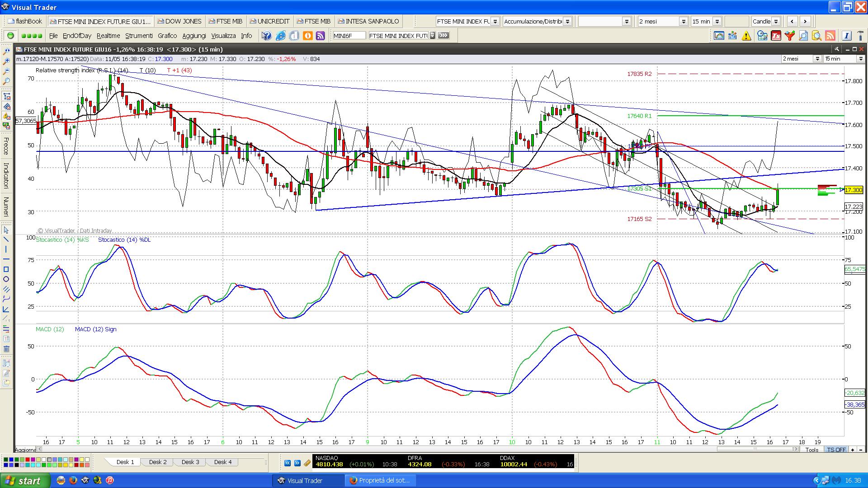Expand the chart window 15 min dropdown
Viewport: 868px width, 488px height.
pyautogui.click(x=860, y=59)
